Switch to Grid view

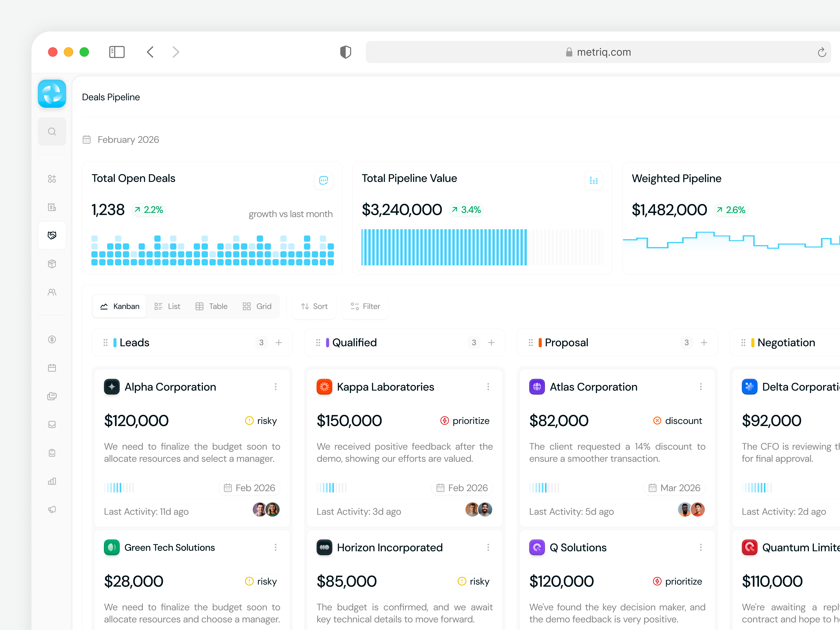[257, 306]
